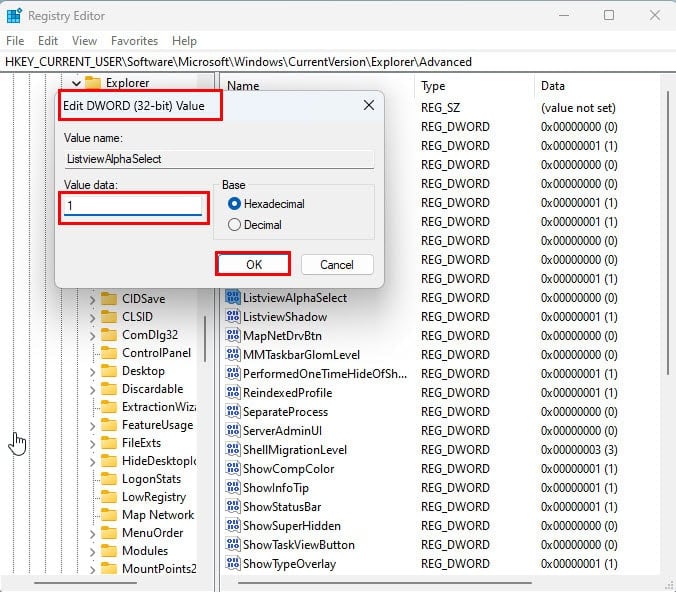Select the ShowStatusBar value icon
The image size is (676, 592).
click(233, 506)
